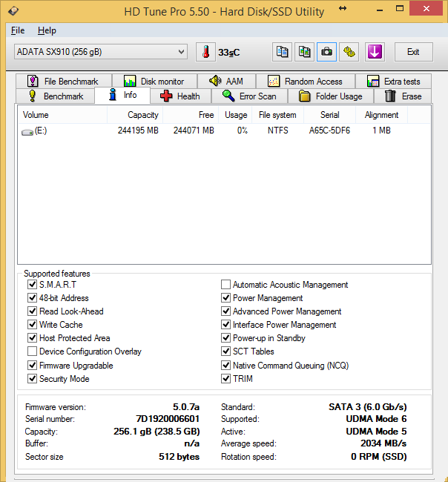Click the Volume column header
Image resolution: width=448 pixels, height=482 pixels.
click(x=62, y=115)
